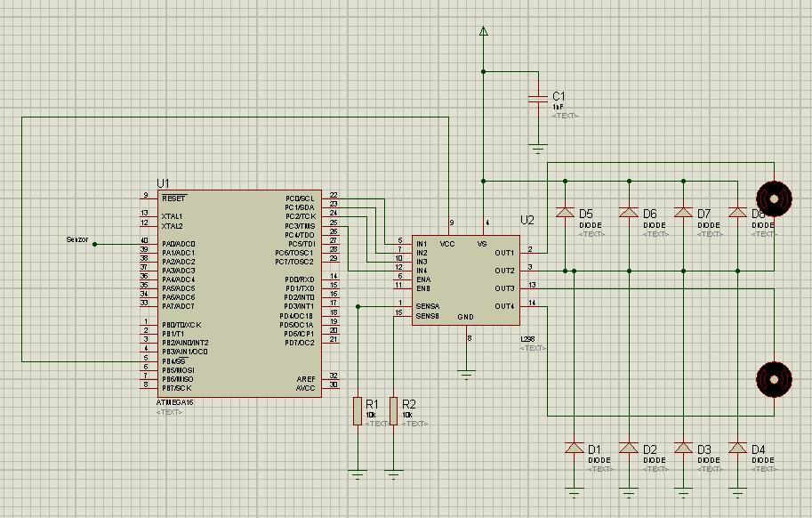Click the GND pin label inside U2
The width and height of the screenshot is (812, 518).
(x=465, y=317)
